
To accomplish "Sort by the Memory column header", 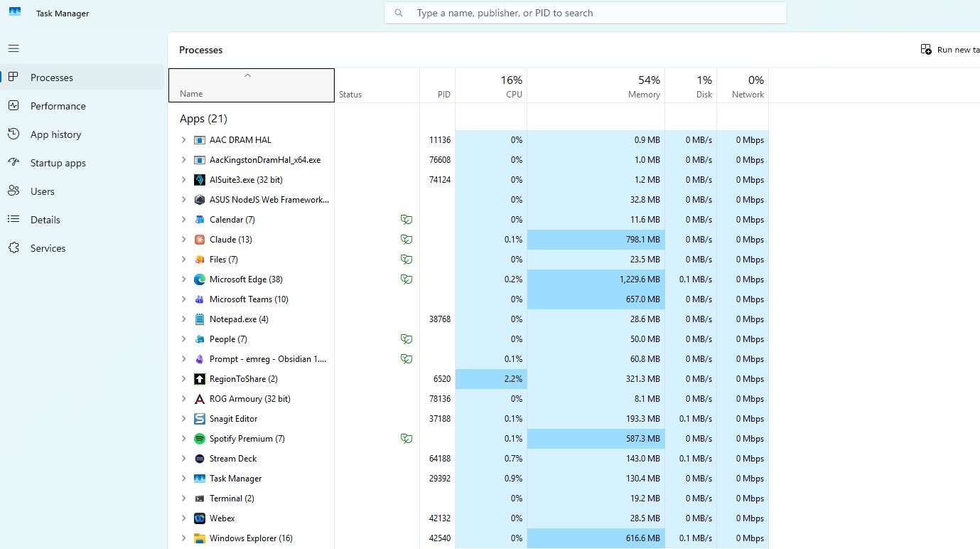I will point(596,85).
